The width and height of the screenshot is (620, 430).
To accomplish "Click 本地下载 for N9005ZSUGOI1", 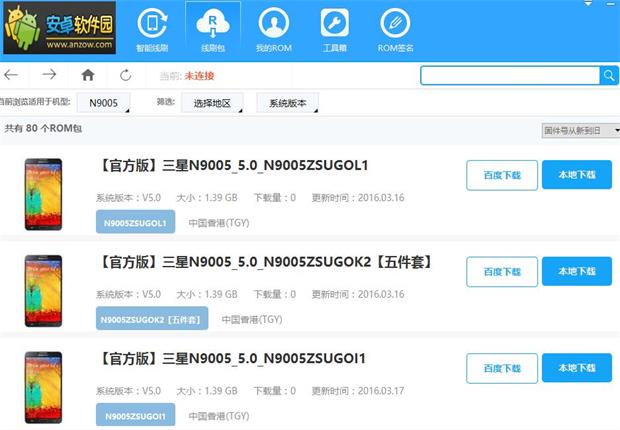I will 577,367.
